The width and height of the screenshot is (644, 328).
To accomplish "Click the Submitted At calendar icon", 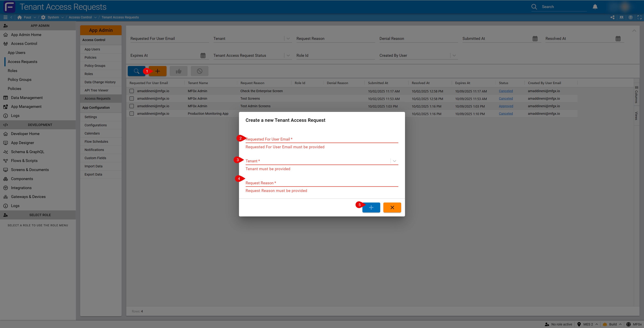I will click(535, 39).
